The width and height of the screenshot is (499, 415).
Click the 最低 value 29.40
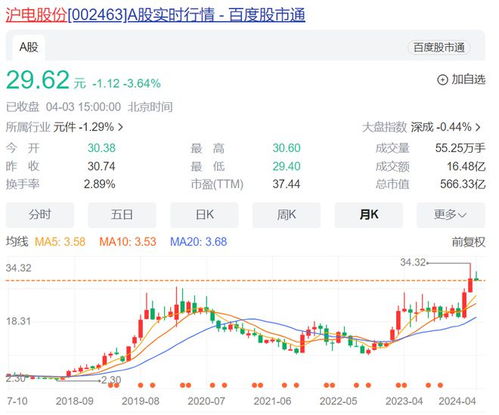(x=286, y=166)
